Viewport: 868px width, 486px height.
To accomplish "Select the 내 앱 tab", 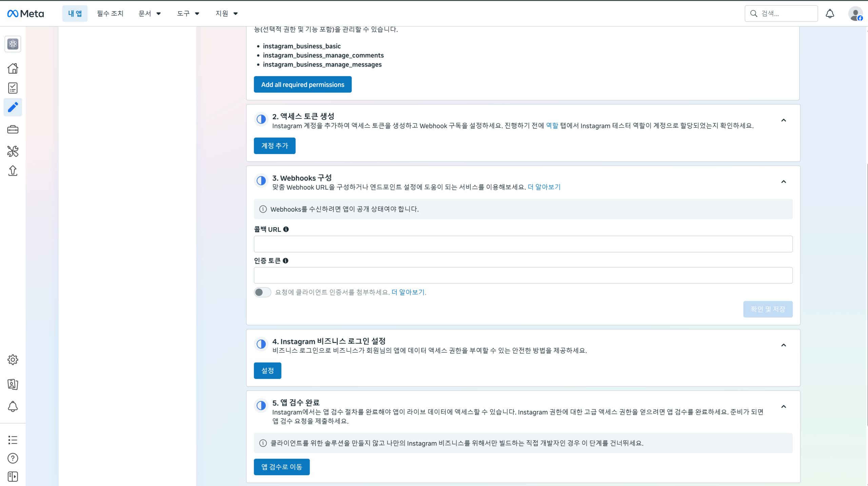I will pos(75,14).
